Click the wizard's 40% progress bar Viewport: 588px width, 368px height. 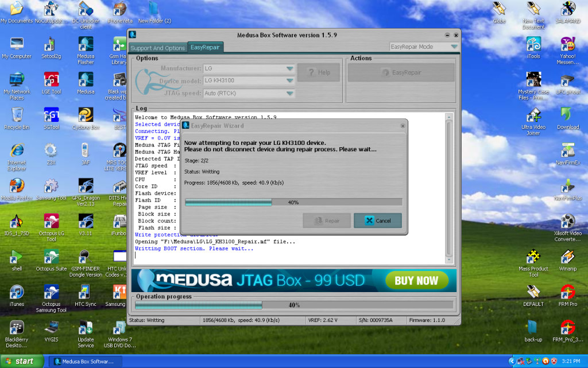[293, 202]
